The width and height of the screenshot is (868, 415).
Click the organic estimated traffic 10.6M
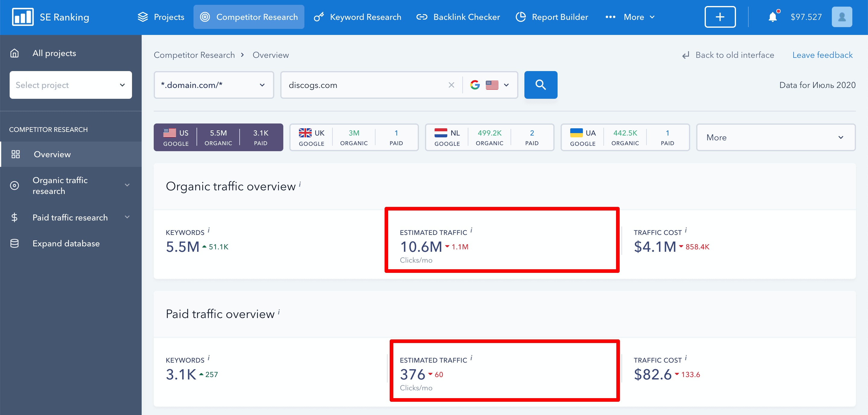(x=421, y=247)
